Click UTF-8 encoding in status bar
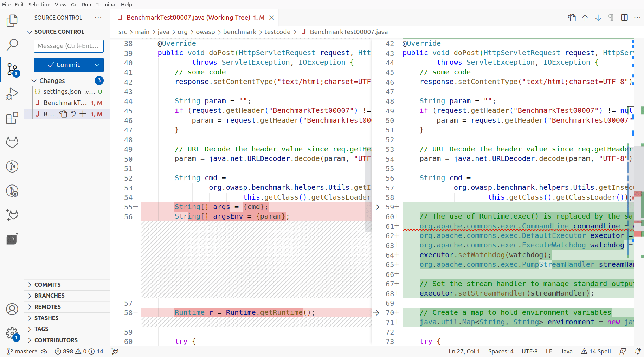This screenshot has width=644, height=357. coord(529,351)
